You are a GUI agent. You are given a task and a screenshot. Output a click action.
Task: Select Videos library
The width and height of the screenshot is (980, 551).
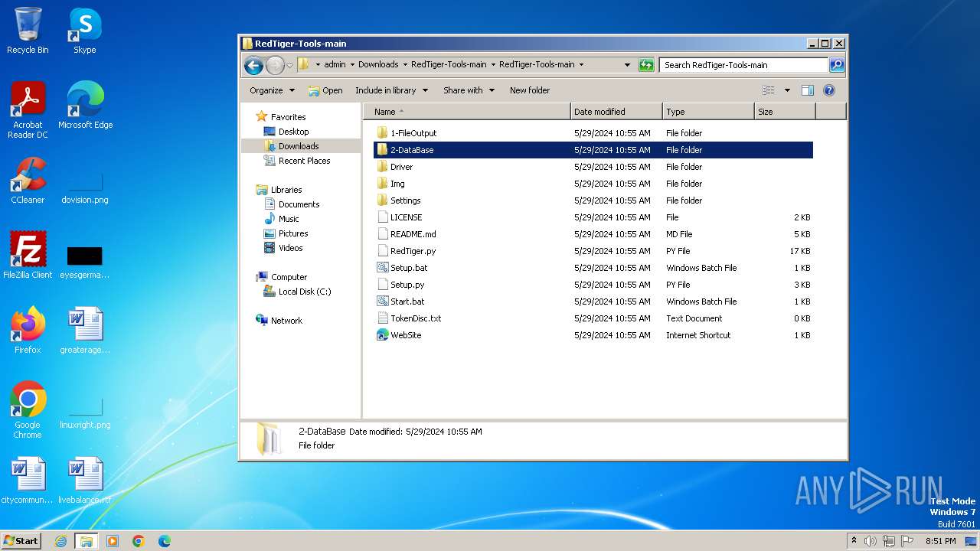pyautogui.click(x=290, y=248)
